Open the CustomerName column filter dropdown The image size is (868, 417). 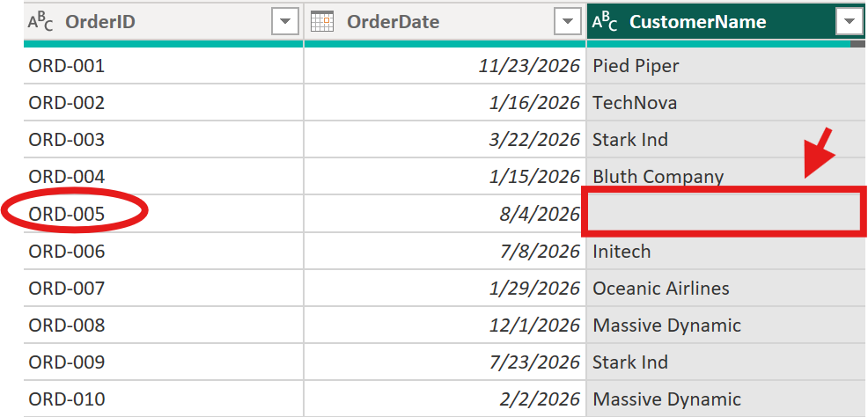850,22
